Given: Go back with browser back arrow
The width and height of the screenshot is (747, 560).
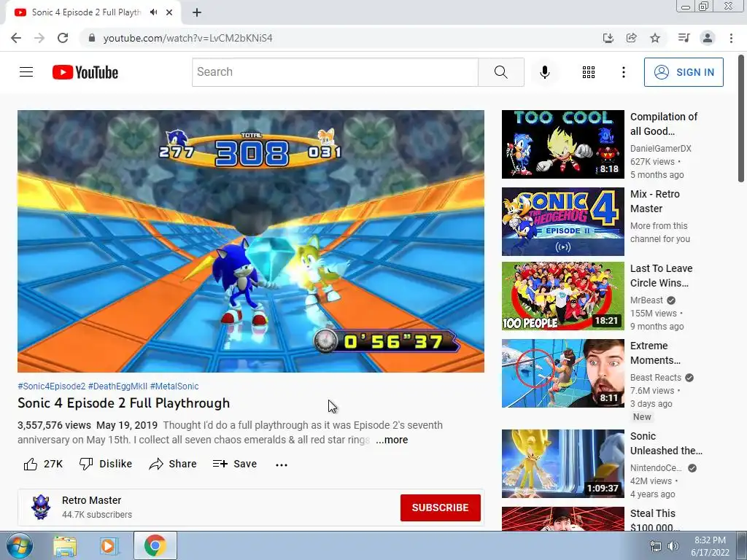Looking at the screenshot, I should (x=16, y=38).
